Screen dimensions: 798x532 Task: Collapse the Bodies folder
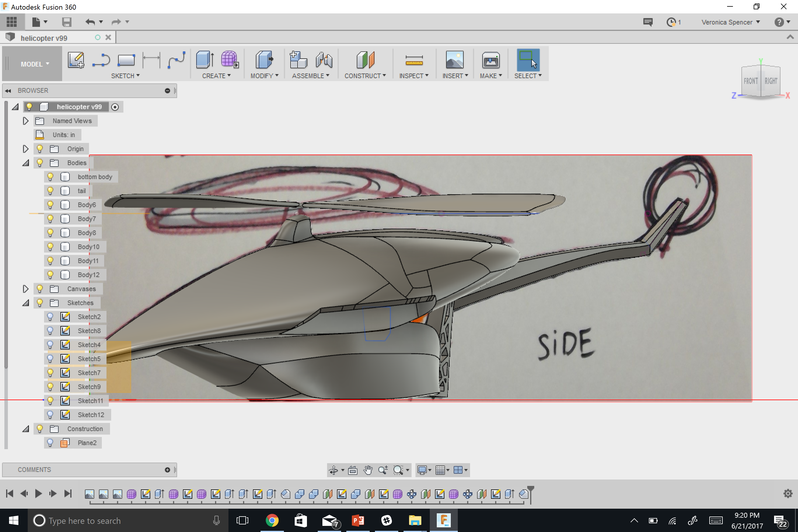tap(25, 163)
